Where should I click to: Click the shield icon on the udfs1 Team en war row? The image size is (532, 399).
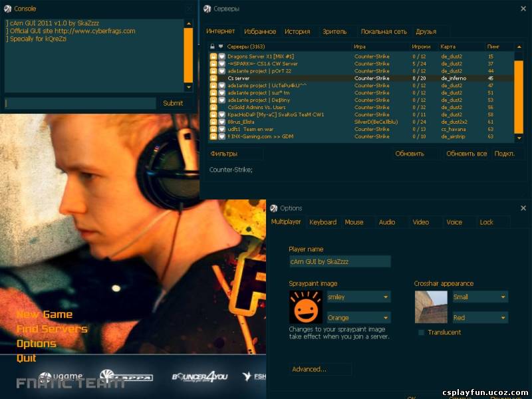point(221,129)
